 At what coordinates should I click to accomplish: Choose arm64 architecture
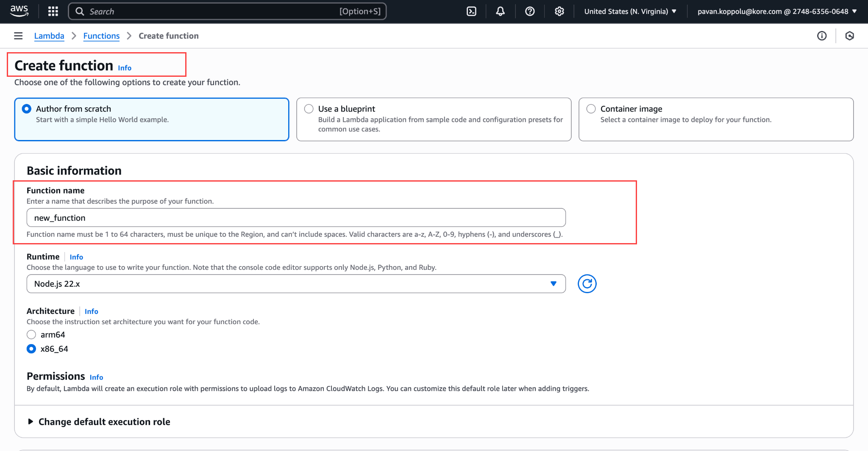[31, 335]
